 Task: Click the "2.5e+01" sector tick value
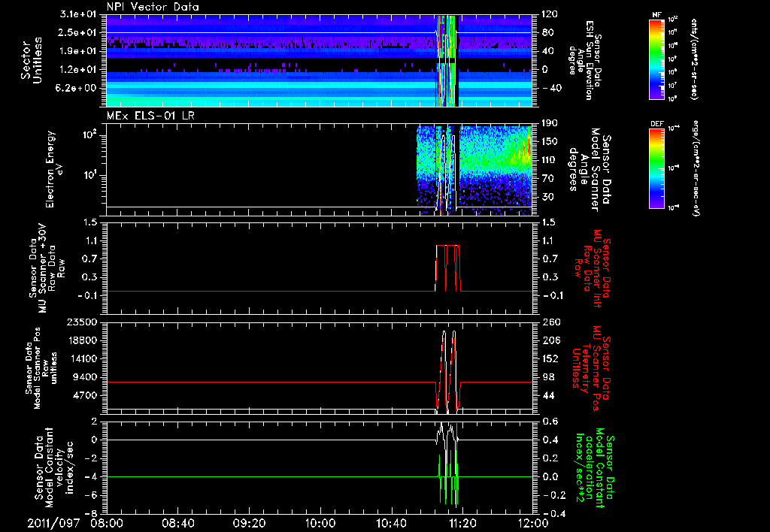[76, 32]
